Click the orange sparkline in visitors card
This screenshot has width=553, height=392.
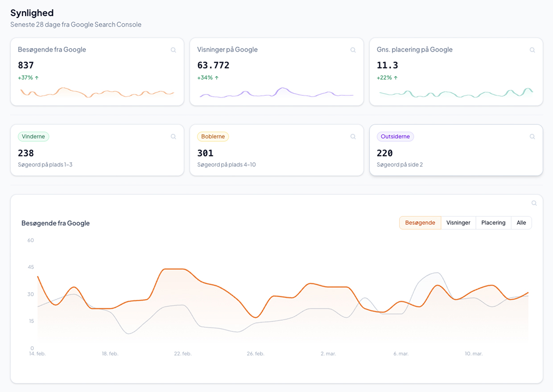(97, 93)
